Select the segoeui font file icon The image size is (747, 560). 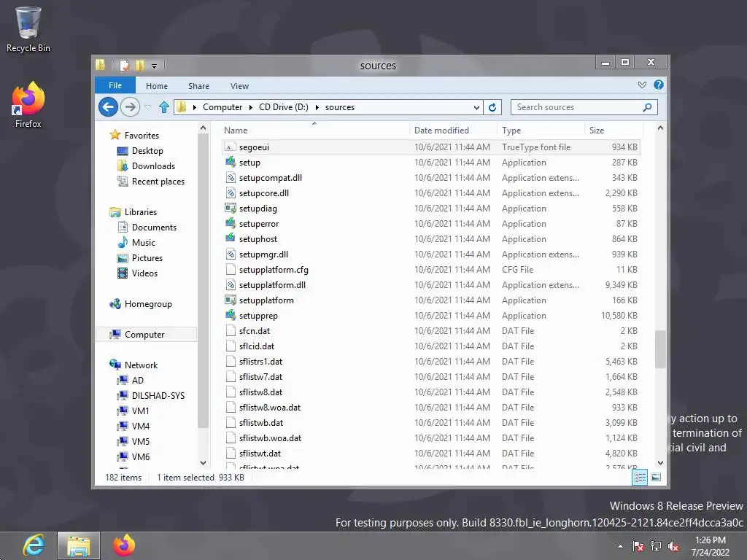(231, 147)
